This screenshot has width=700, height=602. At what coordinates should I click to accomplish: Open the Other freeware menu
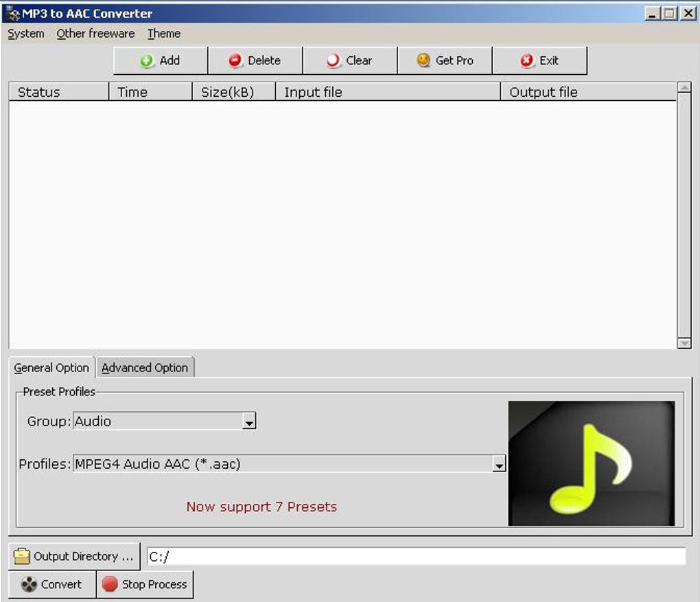[x=95, y=34]
